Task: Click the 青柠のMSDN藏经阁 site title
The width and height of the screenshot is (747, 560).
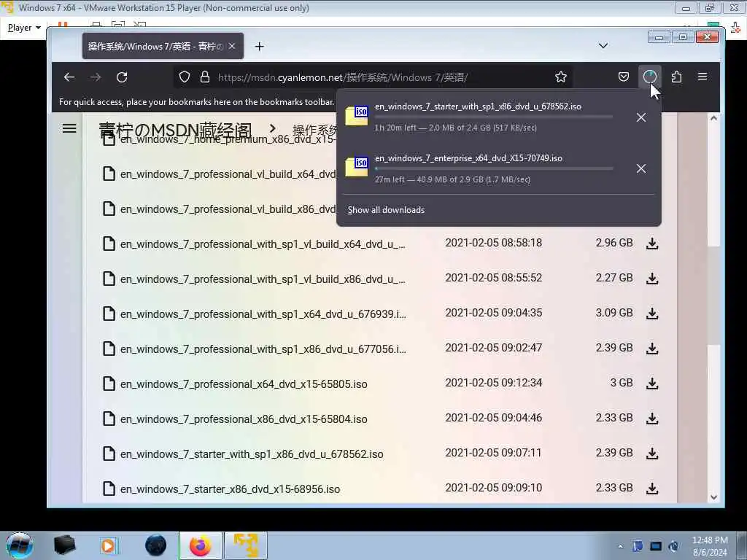Action: [175, 130]
